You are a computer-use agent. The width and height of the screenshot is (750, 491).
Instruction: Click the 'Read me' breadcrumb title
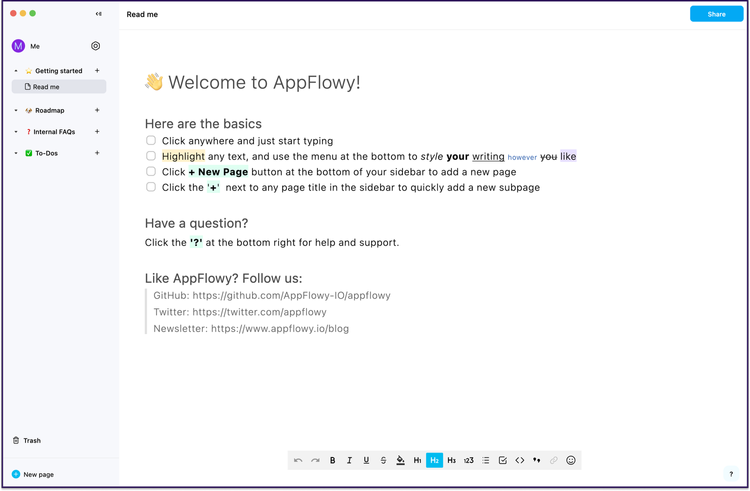point(142,14)
